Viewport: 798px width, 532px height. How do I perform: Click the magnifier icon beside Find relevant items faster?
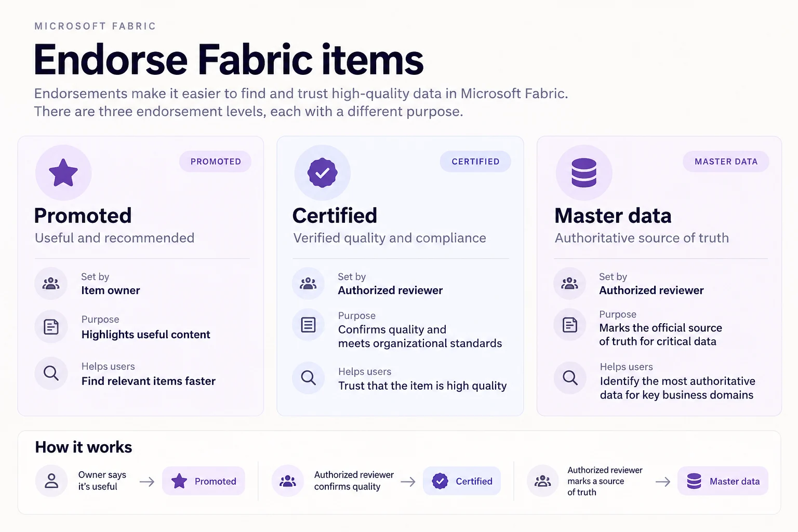coord(51,373)
